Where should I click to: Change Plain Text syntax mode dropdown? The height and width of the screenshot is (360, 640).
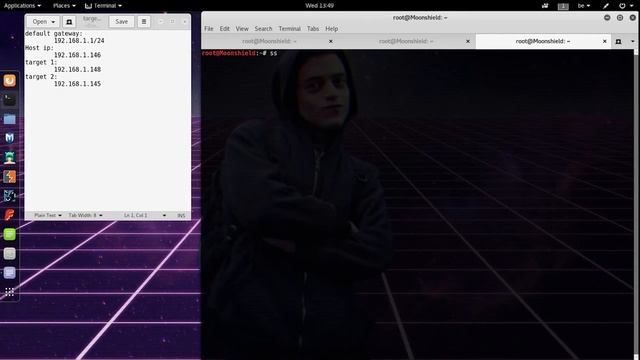[x=48, y=215]
